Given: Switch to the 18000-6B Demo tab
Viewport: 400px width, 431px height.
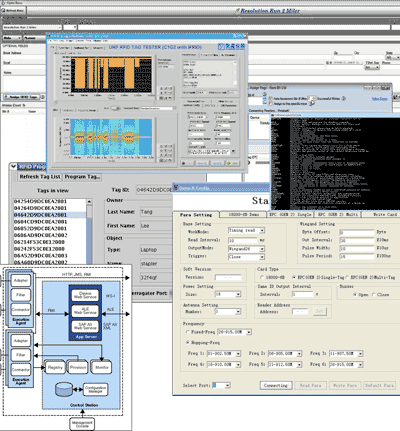Looking at the screenshot, I should (244, 215).
